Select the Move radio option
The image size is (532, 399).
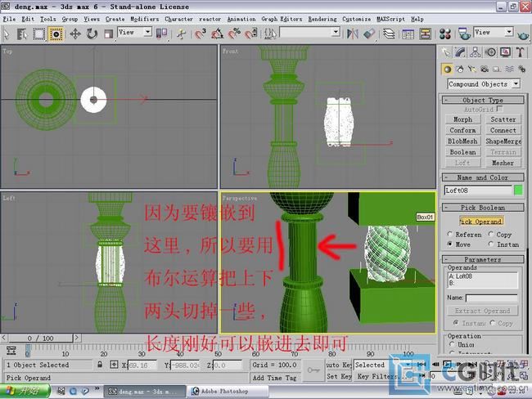450,244
